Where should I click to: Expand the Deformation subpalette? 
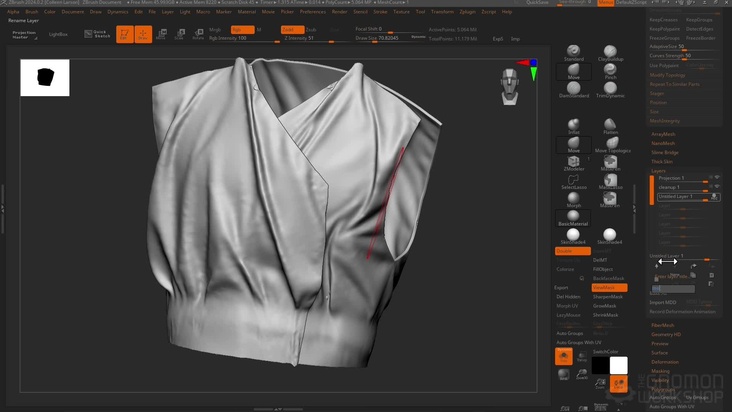coord(665,362)
